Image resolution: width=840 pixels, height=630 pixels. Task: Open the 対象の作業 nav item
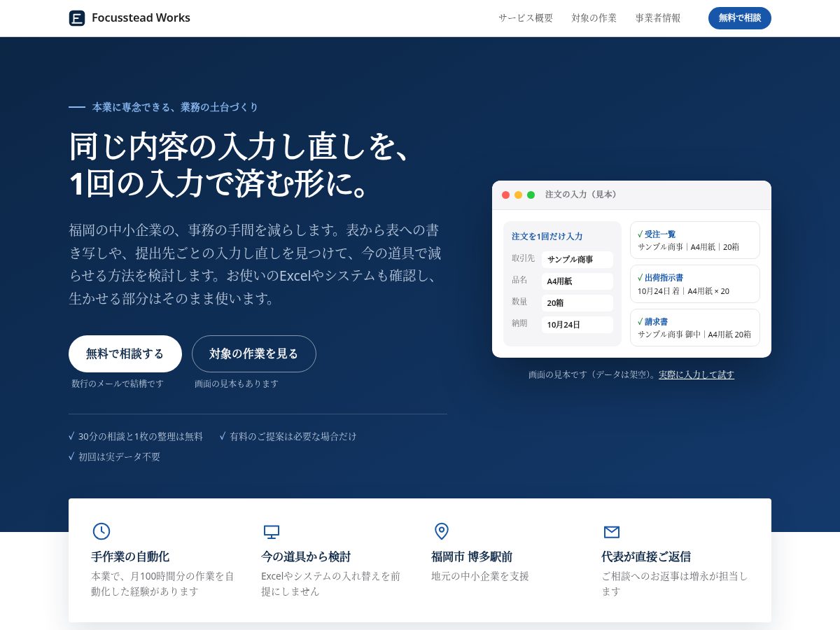pyautogui.click(x=594, y=18)
